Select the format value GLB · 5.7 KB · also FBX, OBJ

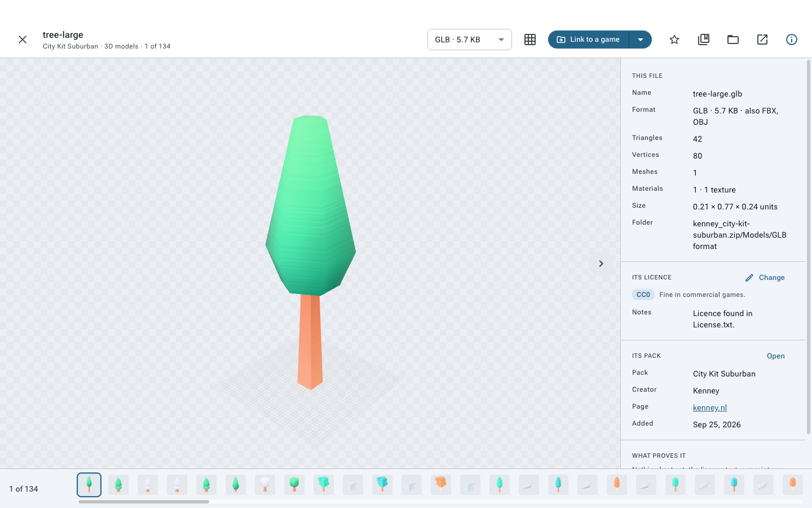(x=736, y=116)
